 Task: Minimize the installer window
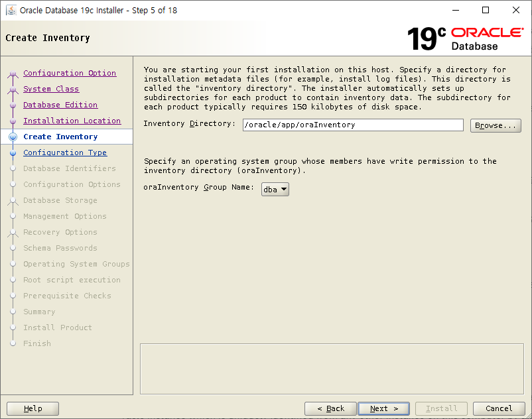click(x=456, y=10)
